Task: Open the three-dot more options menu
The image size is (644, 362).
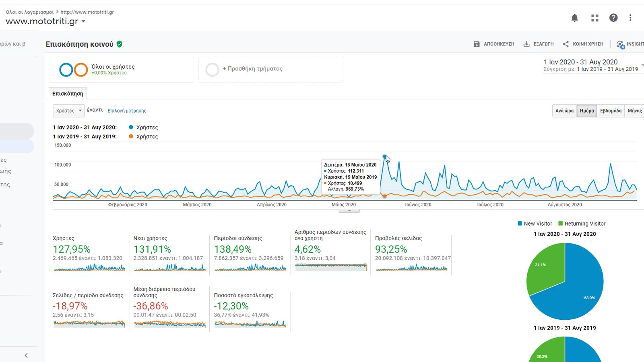Action: click(630, 18)
